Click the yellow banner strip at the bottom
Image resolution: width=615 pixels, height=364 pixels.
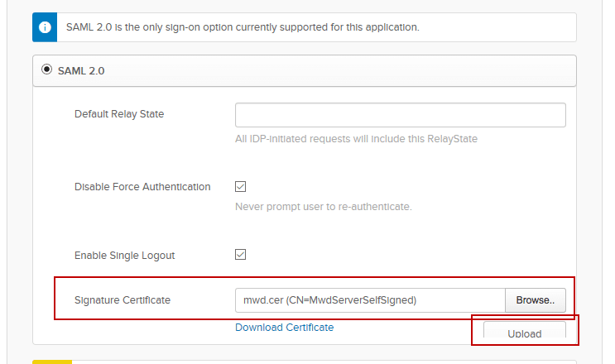click(52, 362)
